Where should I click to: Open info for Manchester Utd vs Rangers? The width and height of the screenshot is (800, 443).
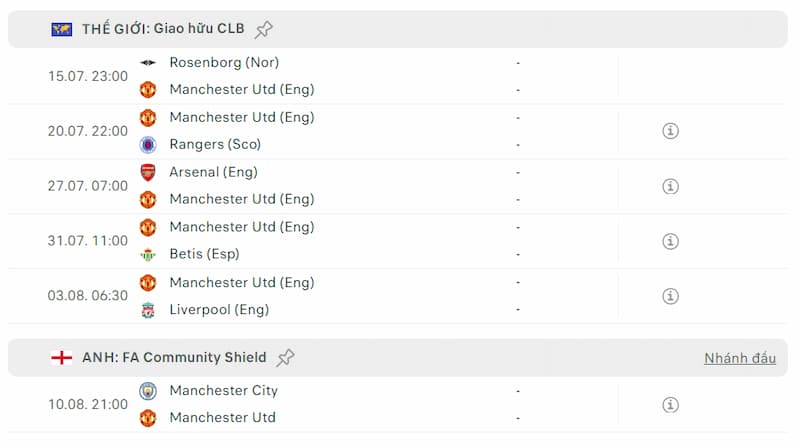[x=671, y=131]
